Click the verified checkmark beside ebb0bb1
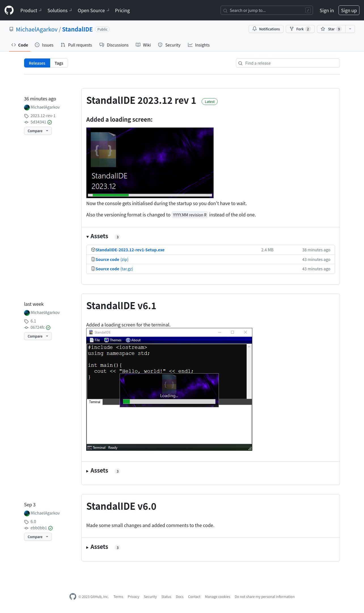364x613 pixels. click(50, 528)
